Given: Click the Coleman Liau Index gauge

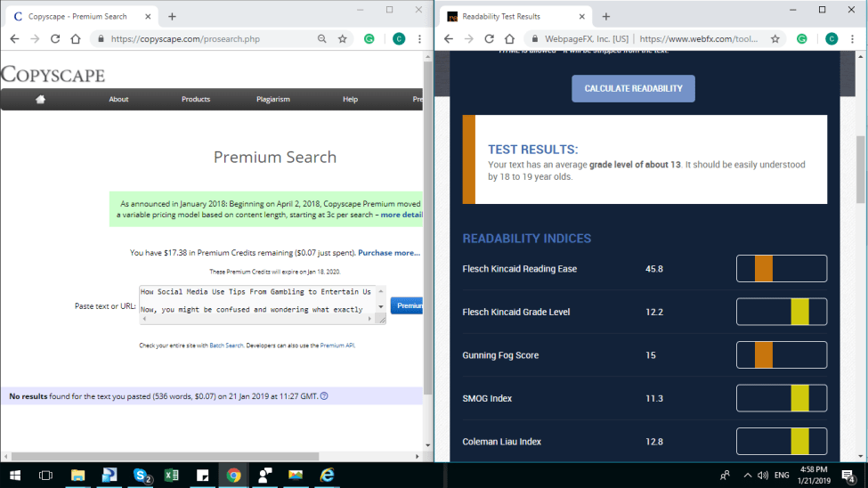Looking at the screenshot, I should coord(782,442).
